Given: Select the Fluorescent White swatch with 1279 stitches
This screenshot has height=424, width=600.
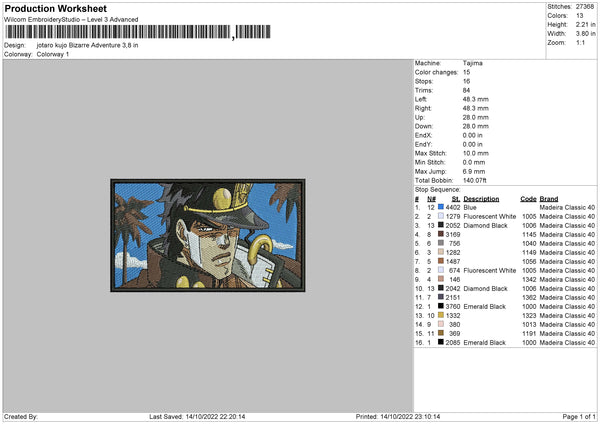Looking at the screenshot, I should click(441, 216).
